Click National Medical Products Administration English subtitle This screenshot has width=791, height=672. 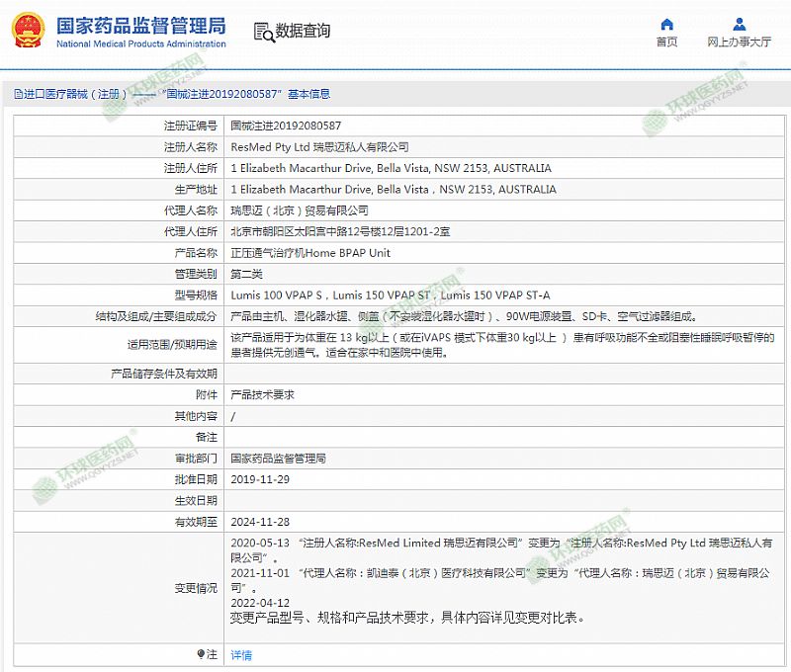click(x=140, y=44)
